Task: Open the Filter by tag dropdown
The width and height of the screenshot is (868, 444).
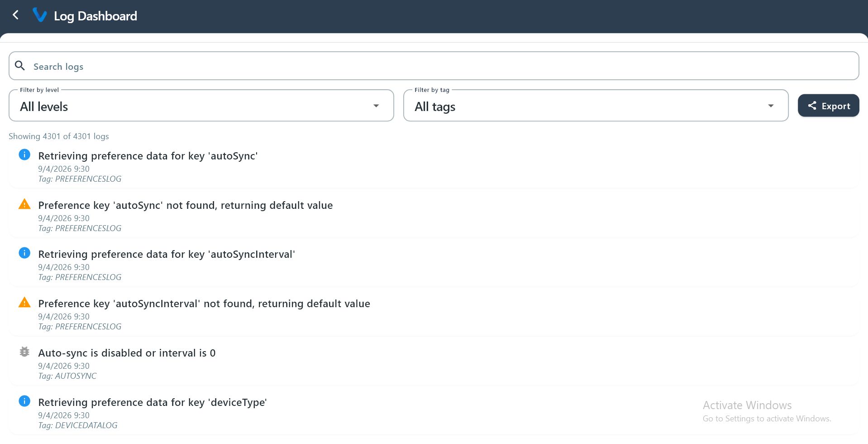Action: [x=596, y=106]
